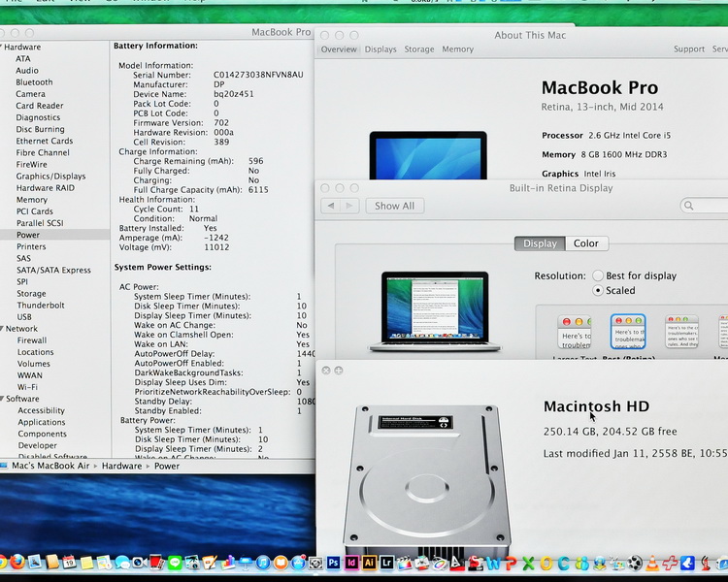The image size is (728, 582).
Task: Open Illustrator from the dock
Action: pos(369,563)
